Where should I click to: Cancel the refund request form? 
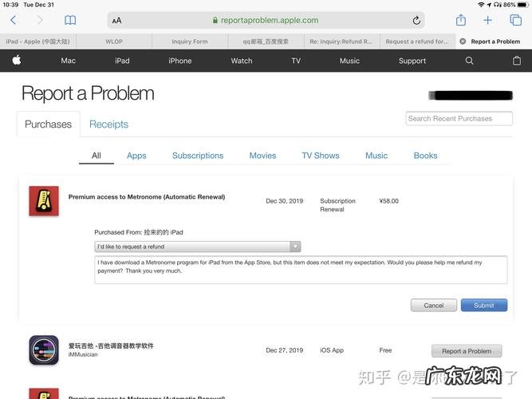click(433, 305)
